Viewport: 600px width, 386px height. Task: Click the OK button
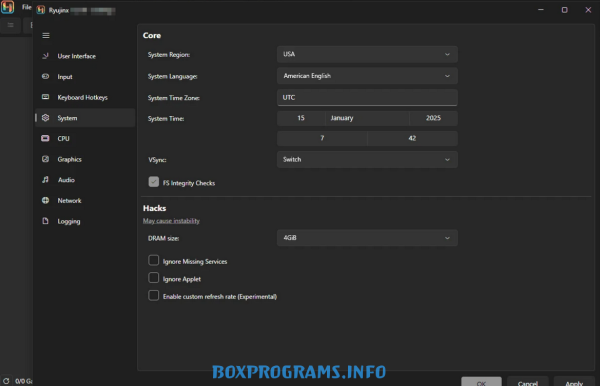[481, 382]
